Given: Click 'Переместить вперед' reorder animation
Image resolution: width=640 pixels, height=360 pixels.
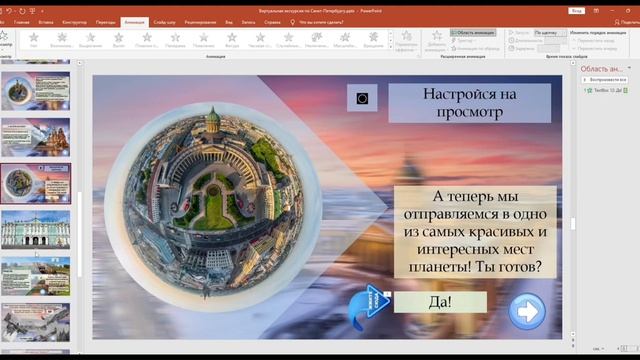Looking at the screenshot, I should click(596, 48).
